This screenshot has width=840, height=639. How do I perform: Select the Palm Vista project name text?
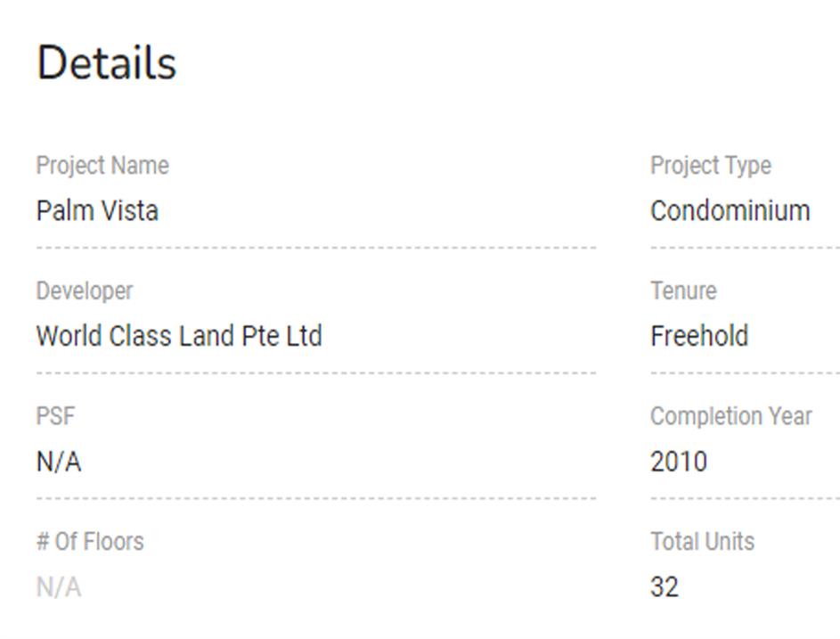[x=97, y=211]
